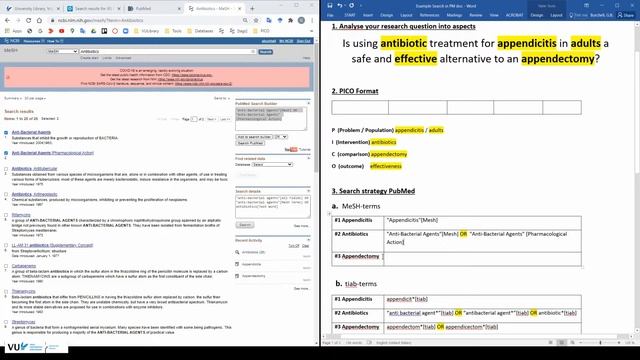The height and width of the screenshot is (360, 640).
Task: Open the Review tab in Word
Action: 476,15
